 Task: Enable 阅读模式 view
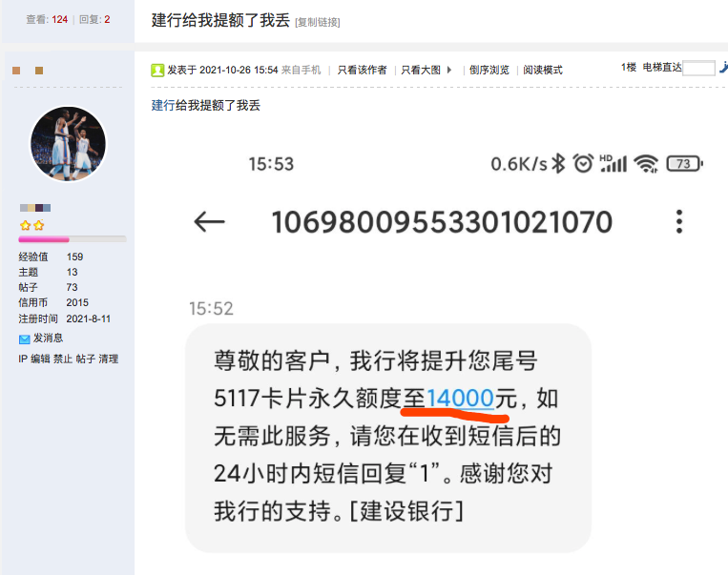(x=543, y=70)
